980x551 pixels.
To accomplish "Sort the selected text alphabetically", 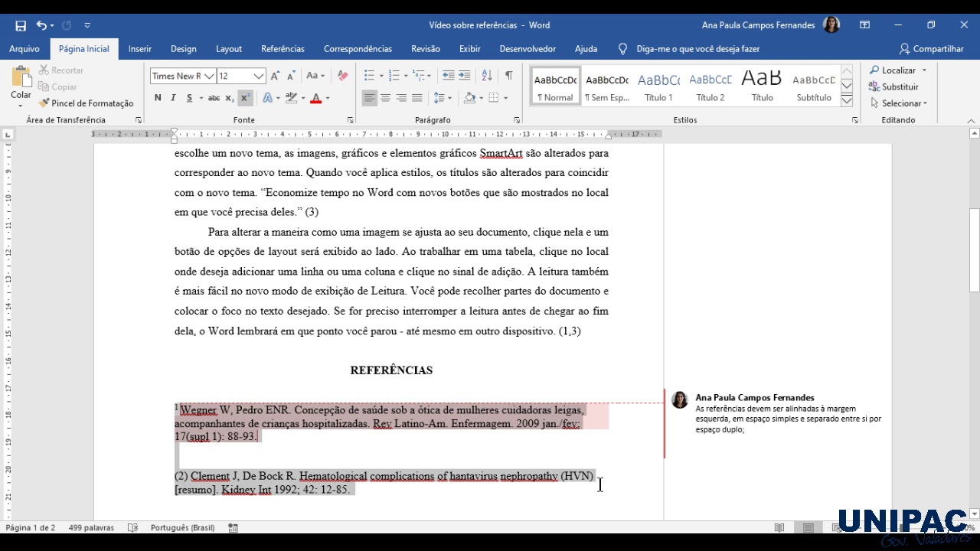I will click(487, 76).
